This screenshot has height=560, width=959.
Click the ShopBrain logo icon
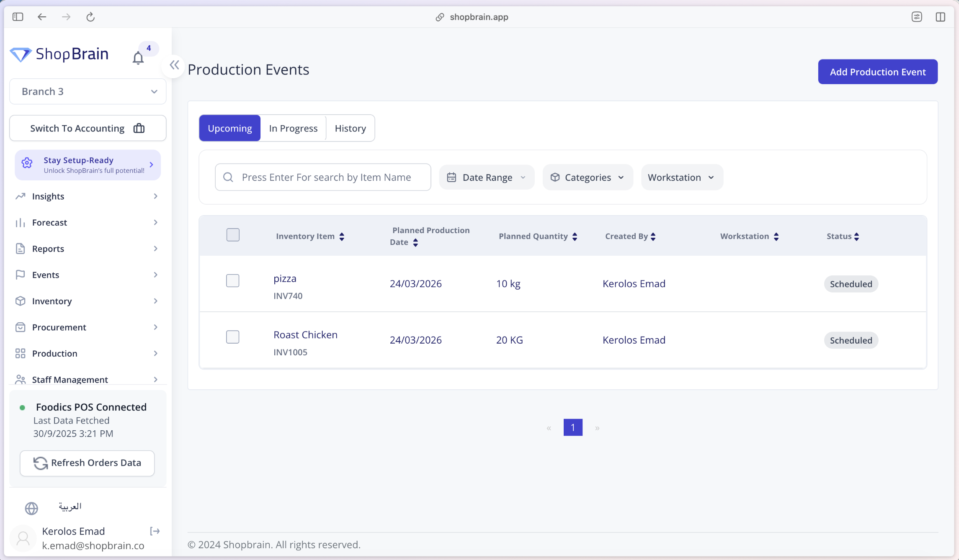(22, 54)
